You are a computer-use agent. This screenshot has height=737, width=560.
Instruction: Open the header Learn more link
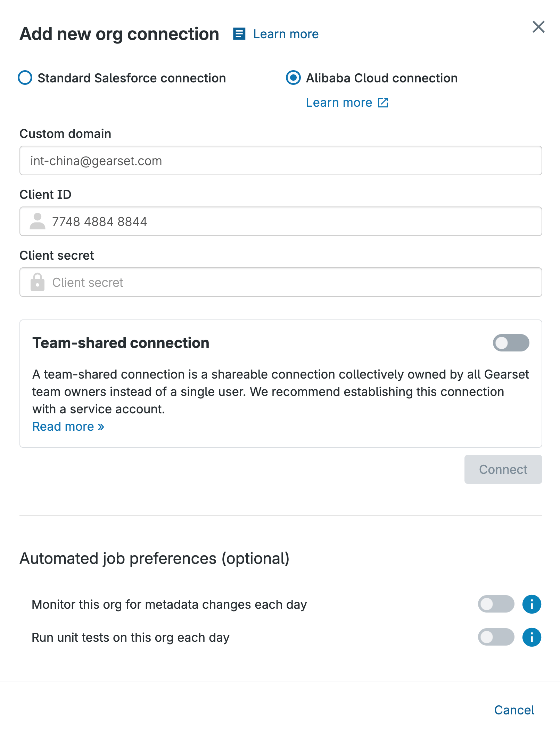pos(286,34)
